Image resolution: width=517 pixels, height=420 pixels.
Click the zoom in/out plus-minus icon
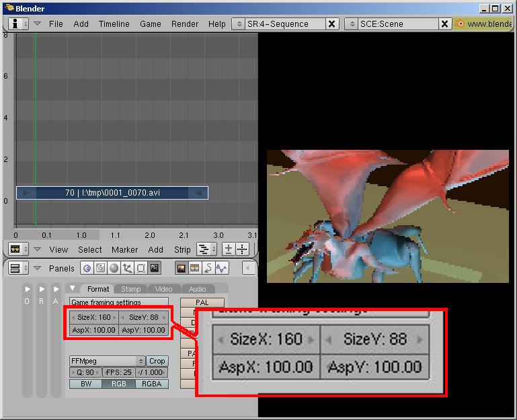[x=228, y=249]
